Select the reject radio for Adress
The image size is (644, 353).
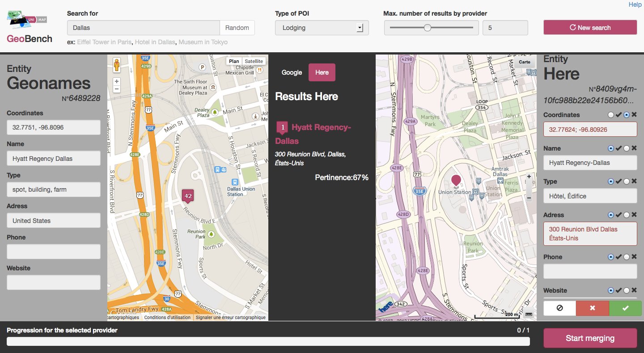627,215
